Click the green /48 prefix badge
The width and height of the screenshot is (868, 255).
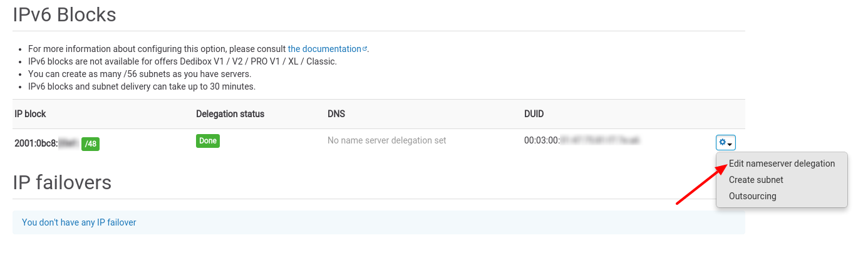pos(90,144)
